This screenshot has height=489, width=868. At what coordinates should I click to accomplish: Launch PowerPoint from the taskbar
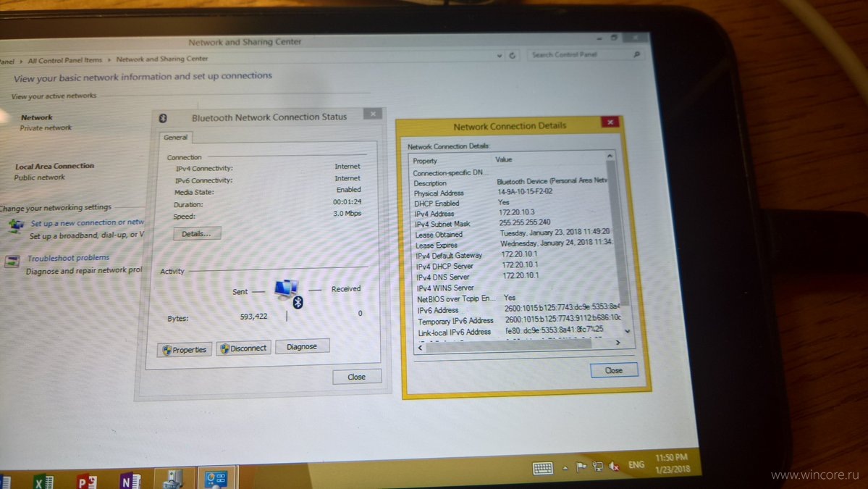coord(86,482)
